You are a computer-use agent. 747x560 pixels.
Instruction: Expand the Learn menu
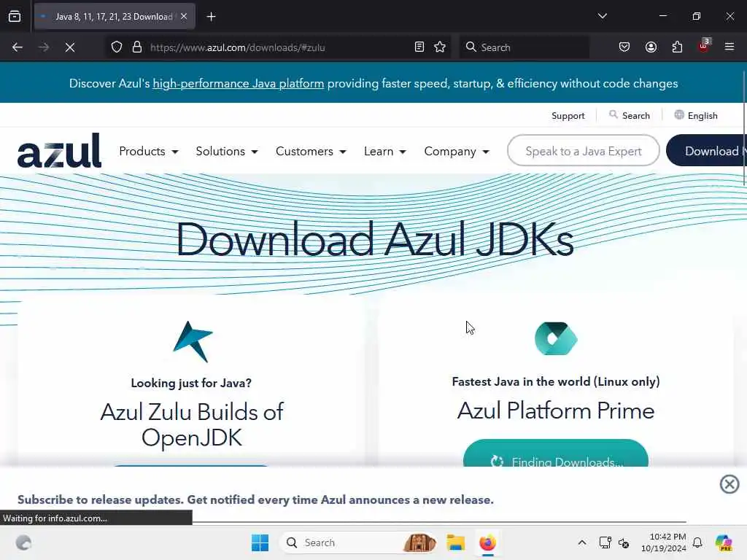click(x=385, y=152)
